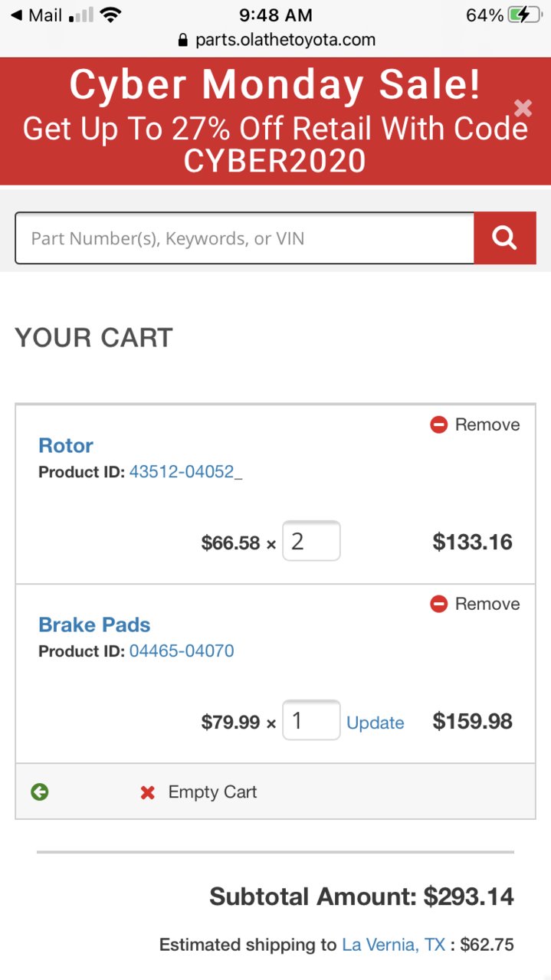The width and height of the screenshot is (551, 980).
Task: Open product ID 43512-04052 link
Action: (185, 472)
